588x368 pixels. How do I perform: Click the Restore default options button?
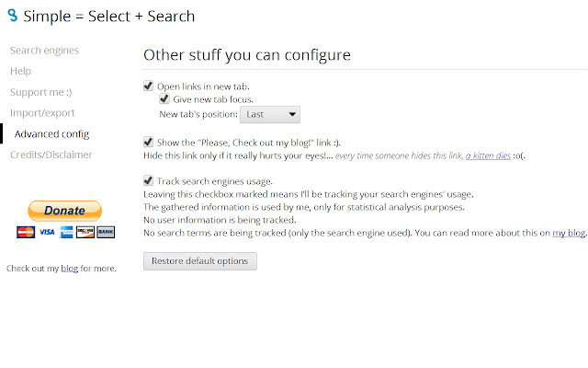[x=200, y=261]
